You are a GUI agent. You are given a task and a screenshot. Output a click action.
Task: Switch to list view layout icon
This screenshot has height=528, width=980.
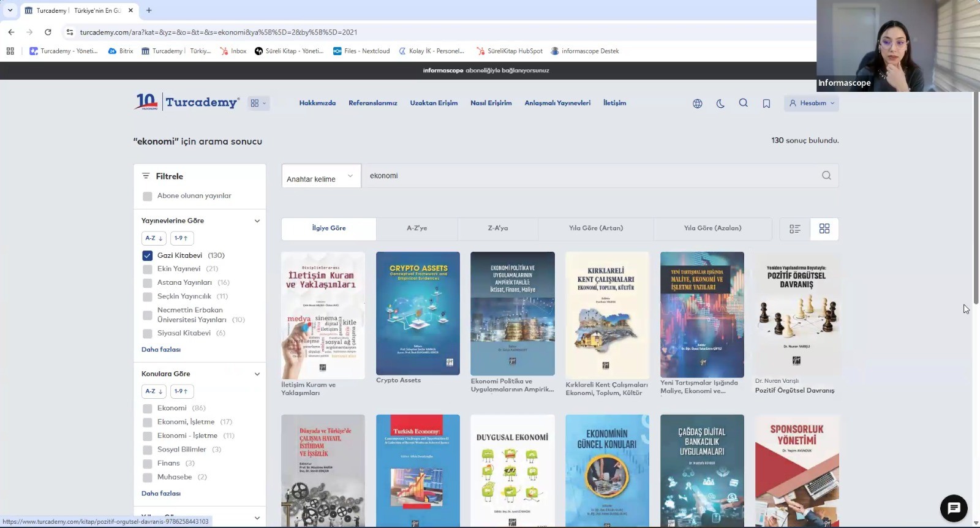click(x=795, y=228)
